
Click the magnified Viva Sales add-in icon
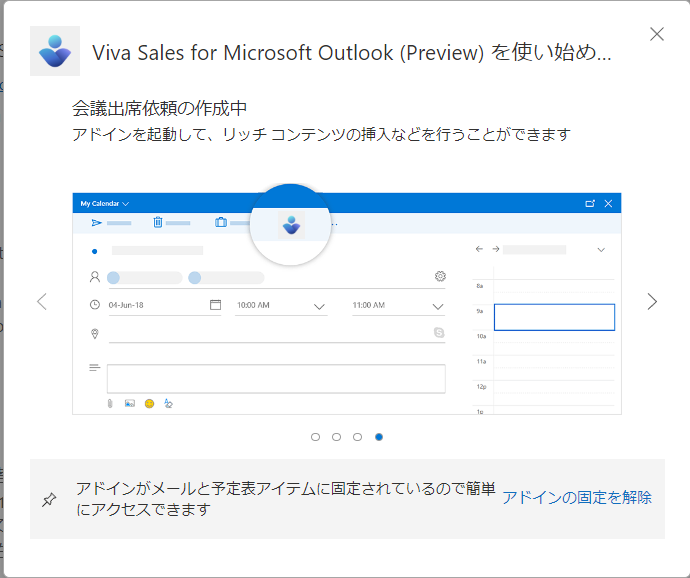291,225
